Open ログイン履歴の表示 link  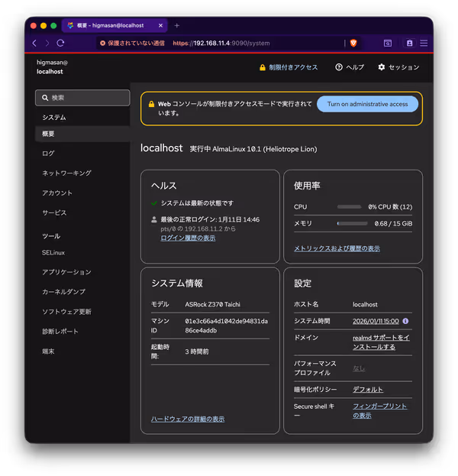[188, 238]
